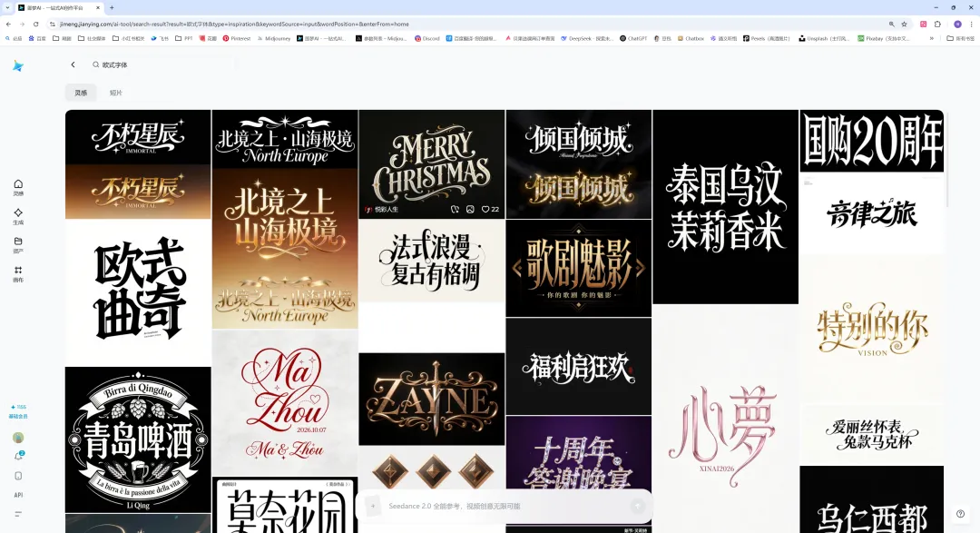This screenshot has width=980, height=533.
Task: Open the 青岛啤酒 badge thumbnail
Action: point(138,439)
